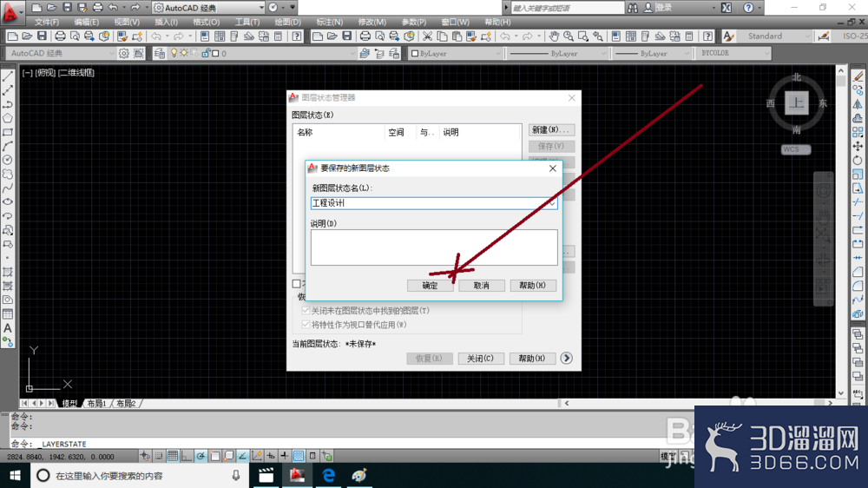Click the Undo arrow in the quick access bar
The width and height of the screenshot is (868, 488).
click(x=113, y=8)
